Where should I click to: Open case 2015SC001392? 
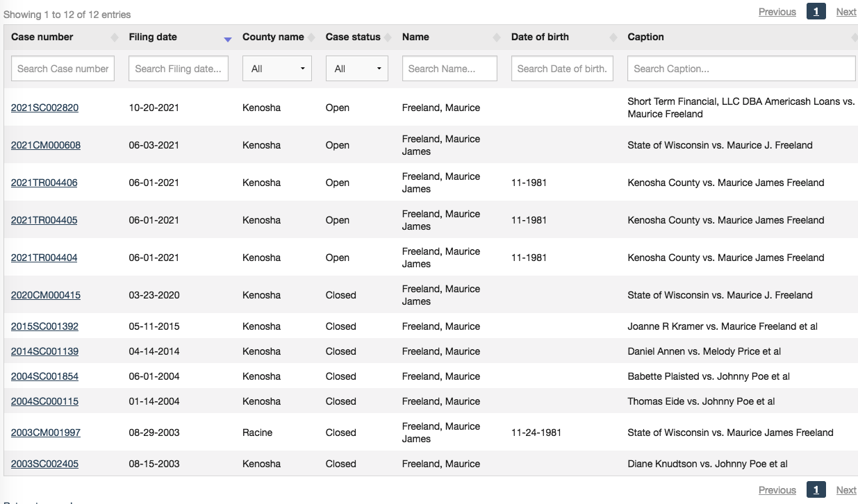click(44, 326)
